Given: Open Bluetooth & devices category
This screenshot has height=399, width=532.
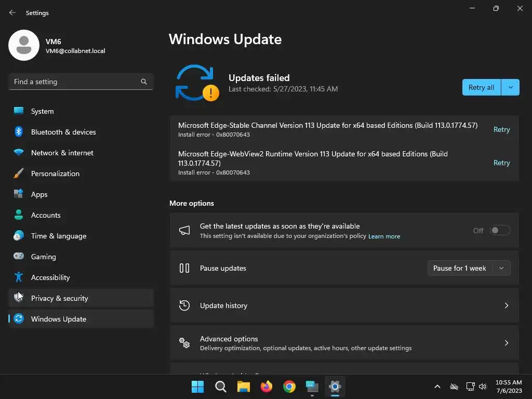Looking at the screenshot, I should pos(81,132).
